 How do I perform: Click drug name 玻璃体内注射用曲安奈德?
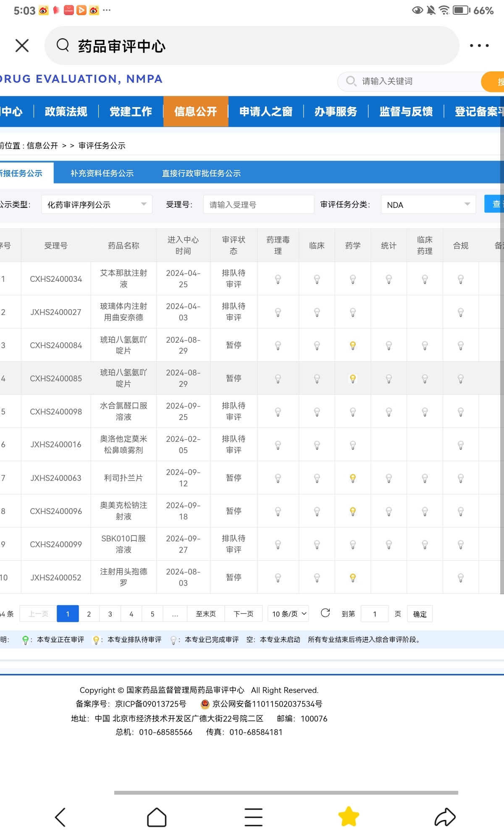click(x=123, y=312)
